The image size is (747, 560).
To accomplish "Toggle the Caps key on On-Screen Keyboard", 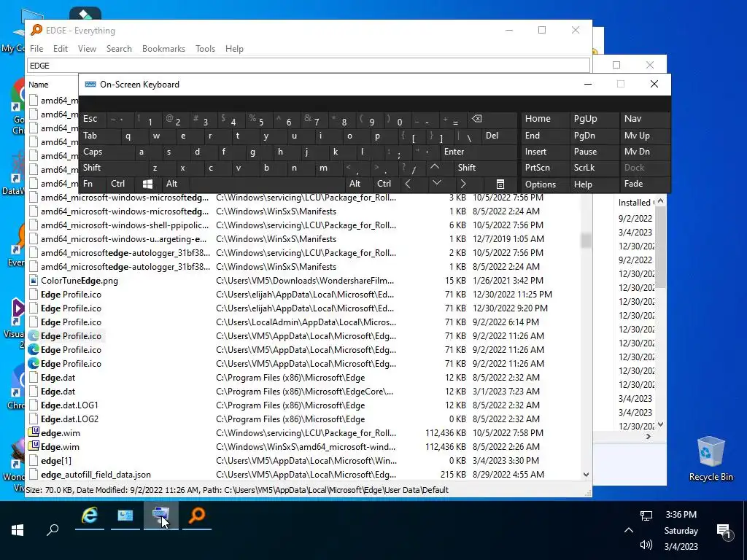I will 108,152.
